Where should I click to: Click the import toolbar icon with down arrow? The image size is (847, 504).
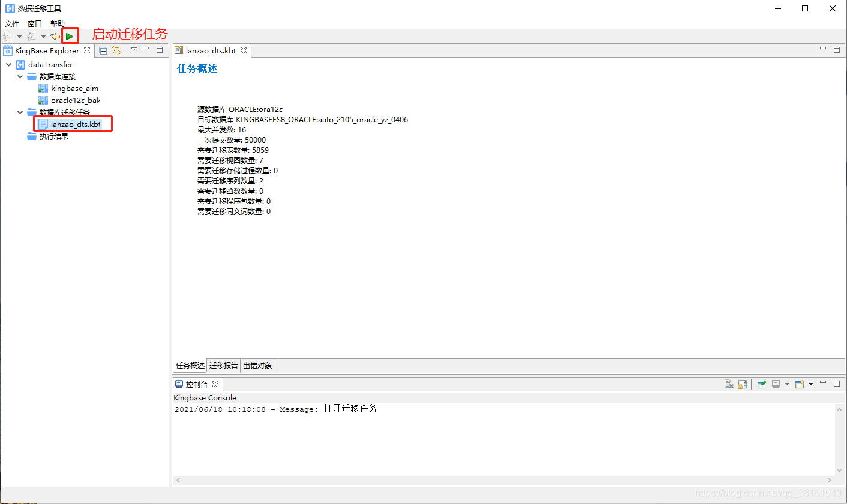[7, 37]
